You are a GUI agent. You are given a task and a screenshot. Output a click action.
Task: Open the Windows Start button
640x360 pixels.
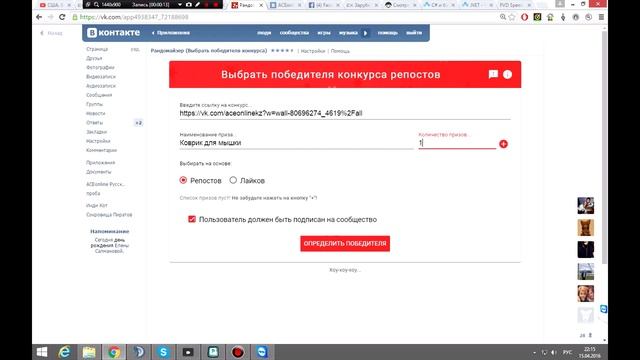42,352
